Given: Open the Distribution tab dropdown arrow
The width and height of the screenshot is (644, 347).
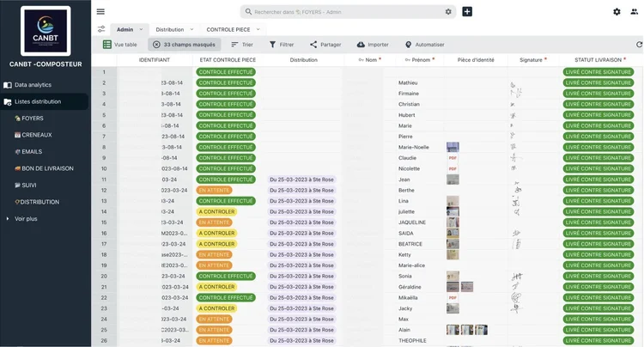Looking at the screenshot, I should coord(191,29).
